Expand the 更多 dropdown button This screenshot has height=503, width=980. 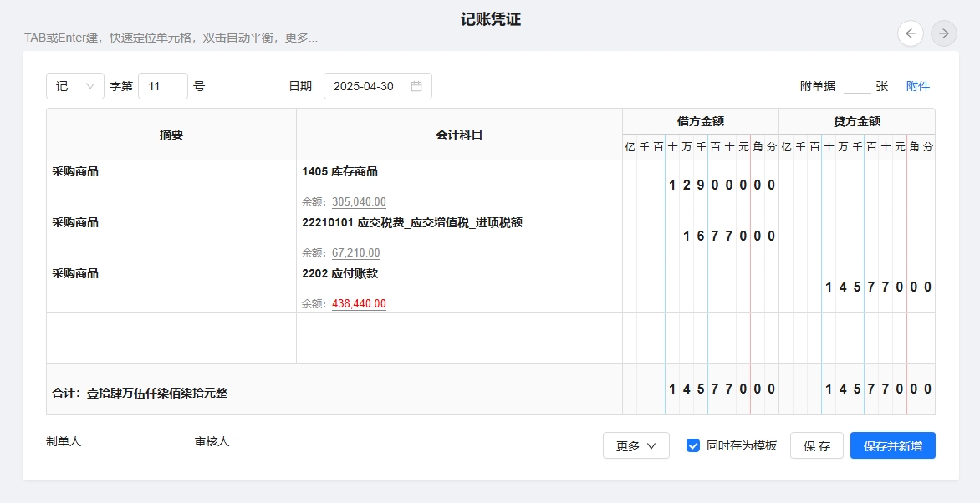point(635,445)
